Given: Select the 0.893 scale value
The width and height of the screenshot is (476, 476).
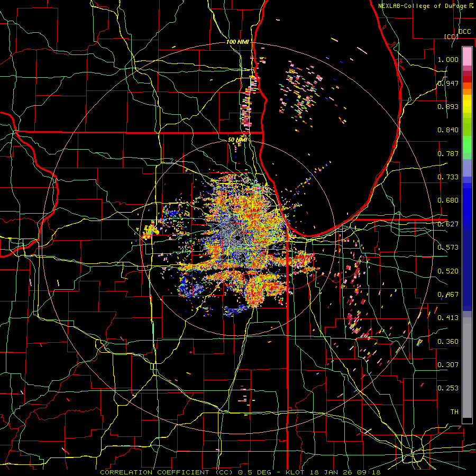Looking at the screenshot, I should [448, 106].
